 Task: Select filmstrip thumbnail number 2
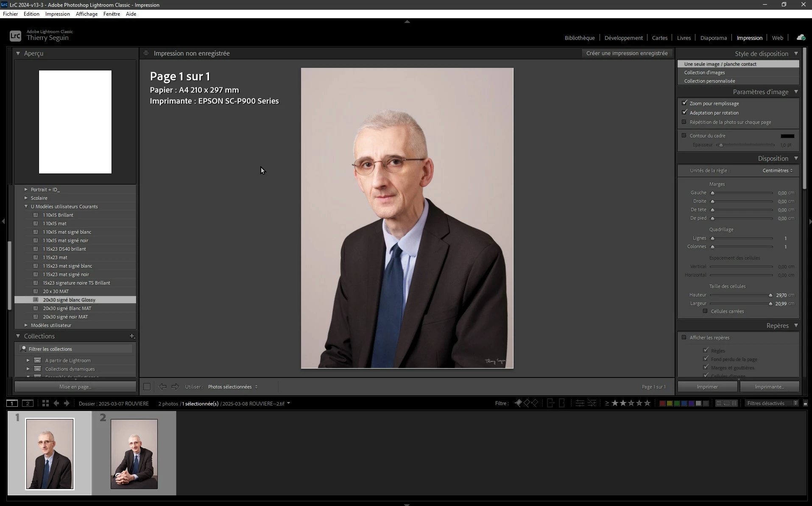coord(134,453)
